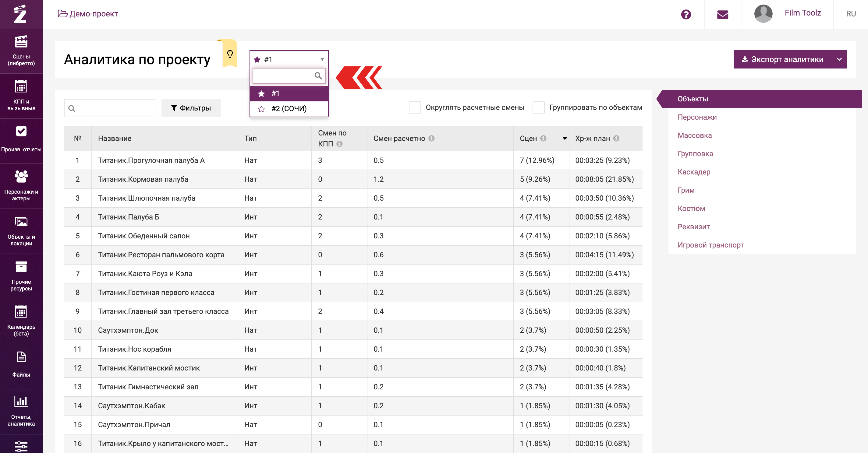Switch to Реквизит analytics tab
This screenshot has height=453, width=868.
(x=694, y=227)
